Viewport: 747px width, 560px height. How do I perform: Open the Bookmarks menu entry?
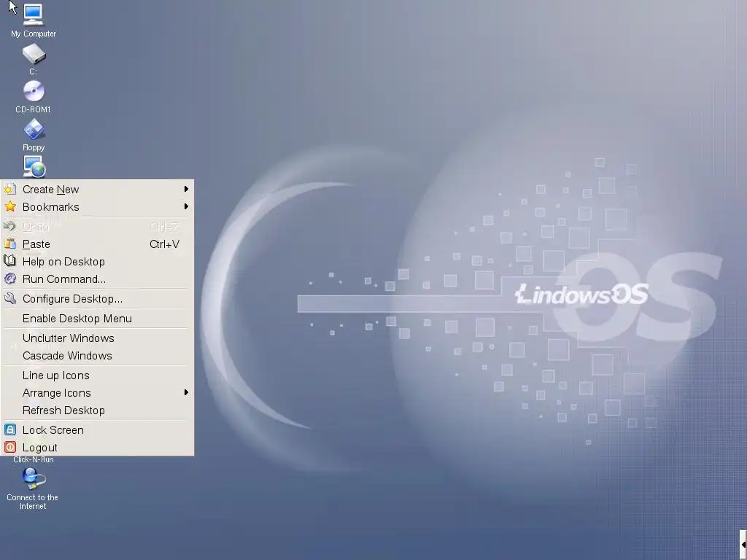(x=97, y=206)
